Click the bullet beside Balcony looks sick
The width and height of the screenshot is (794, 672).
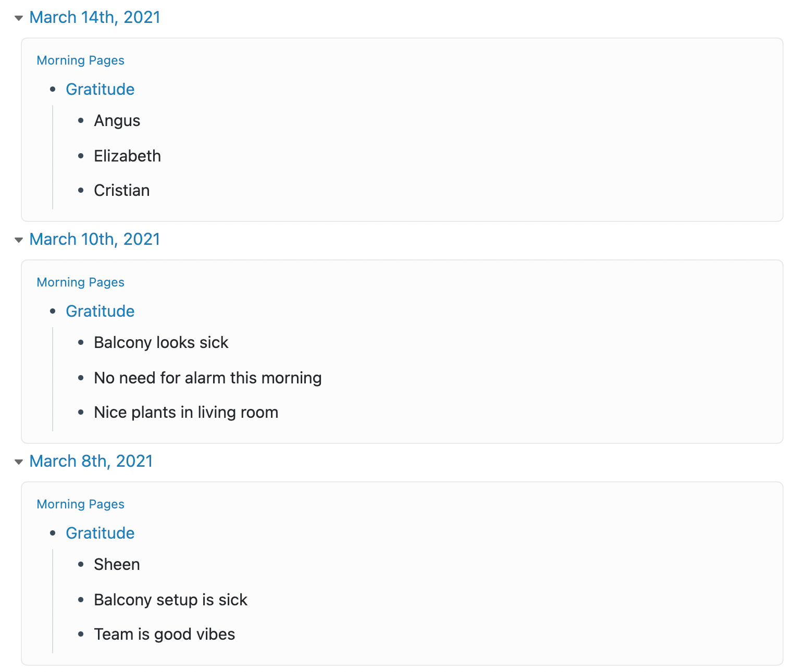coord(81,343)
